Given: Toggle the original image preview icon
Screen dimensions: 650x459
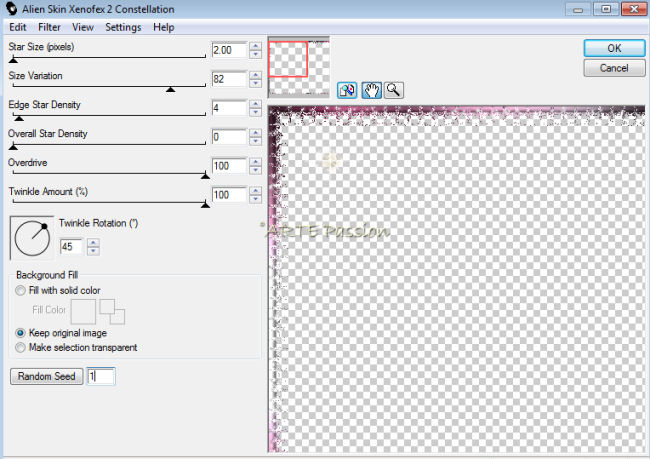Looking at the screenshot, I should click(347, 90).
